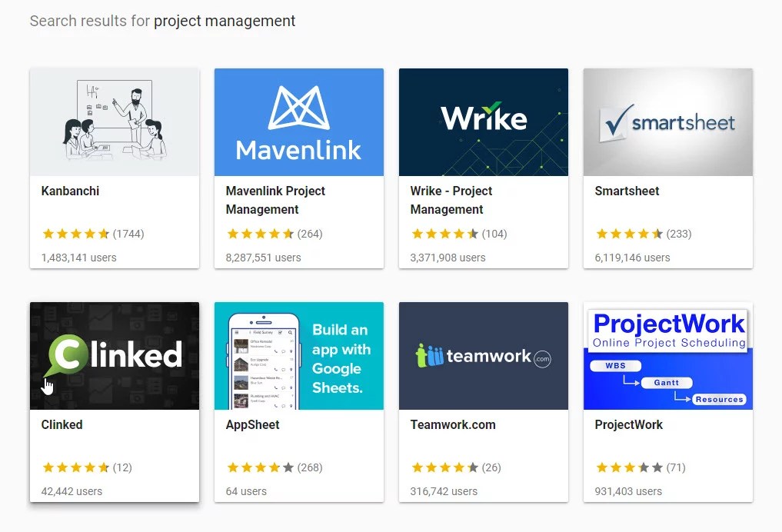Image resolution: width=782 pixels, height=532 pixels.
Task: Open the Clinked app title
Action: [62, 425]
